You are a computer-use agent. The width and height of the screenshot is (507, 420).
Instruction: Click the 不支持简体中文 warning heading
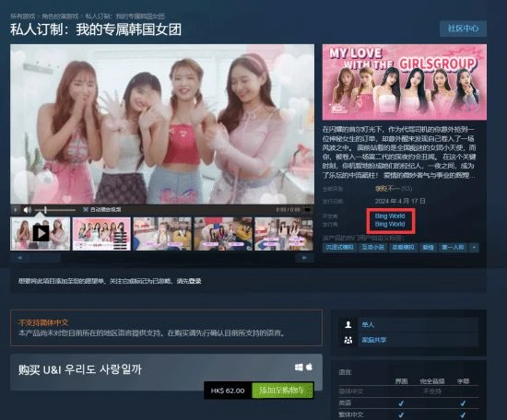43,322
